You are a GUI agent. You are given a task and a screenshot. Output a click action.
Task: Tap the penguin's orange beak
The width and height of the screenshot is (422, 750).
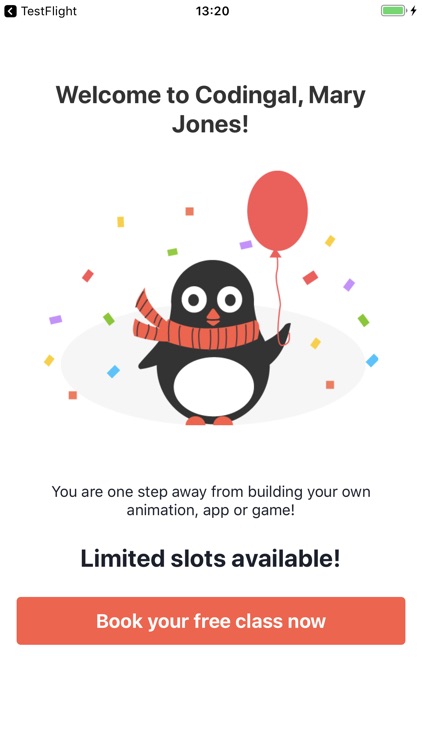(213, 317)
